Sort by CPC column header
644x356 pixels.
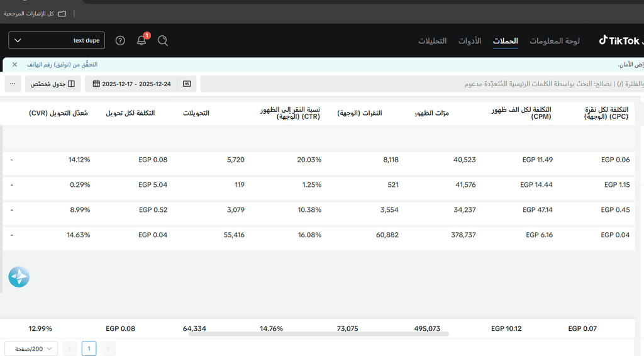pos(606,113)
